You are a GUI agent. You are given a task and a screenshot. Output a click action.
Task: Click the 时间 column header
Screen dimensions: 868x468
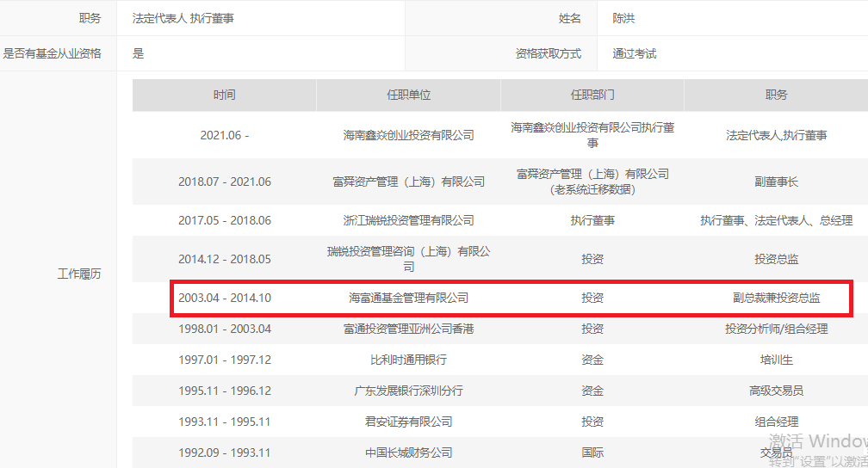point(224,95)
